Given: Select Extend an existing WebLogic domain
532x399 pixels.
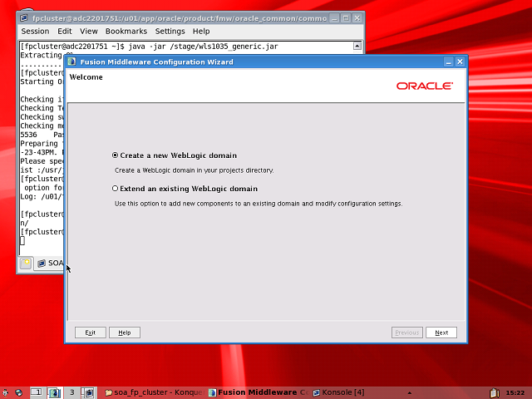Looking at the screenshot, I should 185,189.
